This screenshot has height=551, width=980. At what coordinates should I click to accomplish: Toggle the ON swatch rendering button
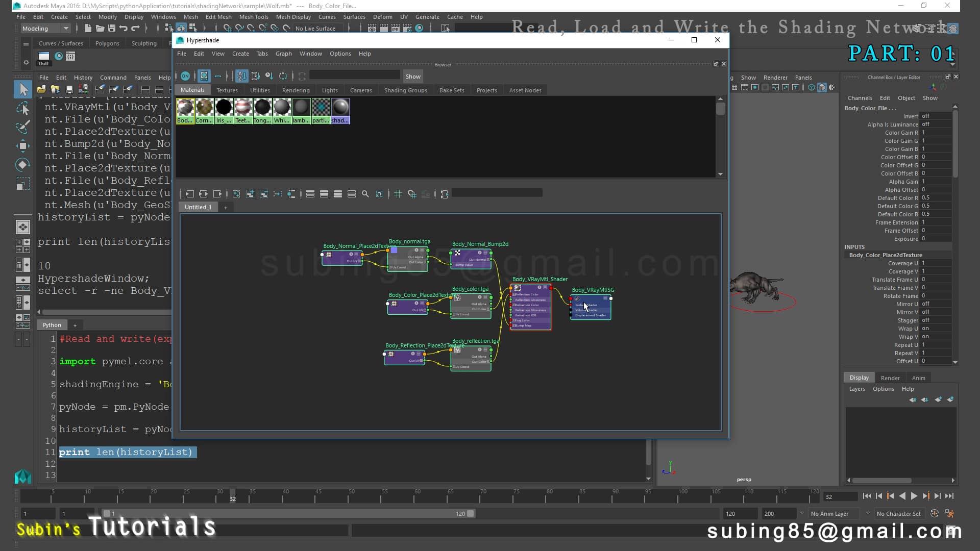tap(185, 76)
